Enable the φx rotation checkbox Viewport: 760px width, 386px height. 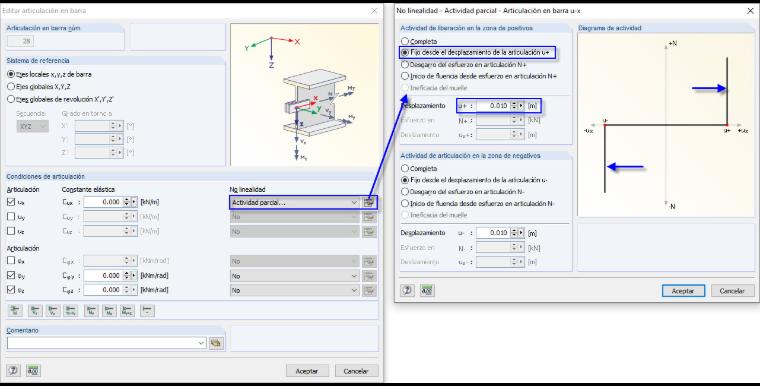click(11, 260)
